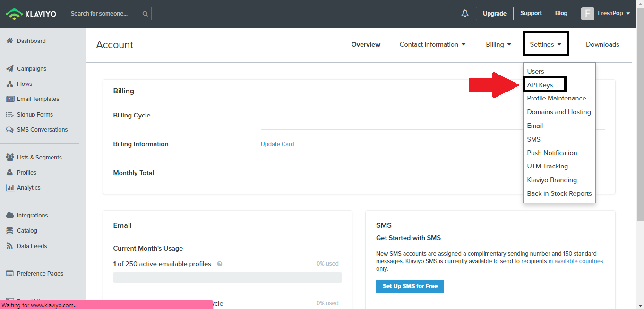Click the Signup Forms icon
This screenshot has height=309, width=644.
pos(9,115)
